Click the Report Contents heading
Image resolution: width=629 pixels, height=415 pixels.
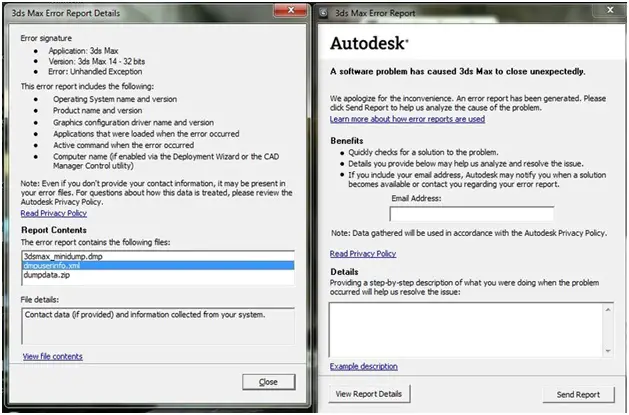coord(54,230)
